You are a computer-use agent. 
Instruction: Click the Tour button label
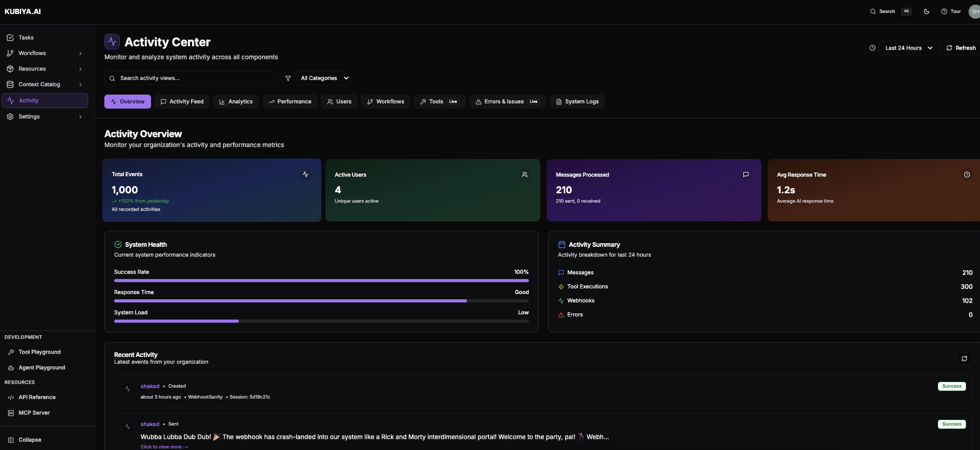coord(956,11)
